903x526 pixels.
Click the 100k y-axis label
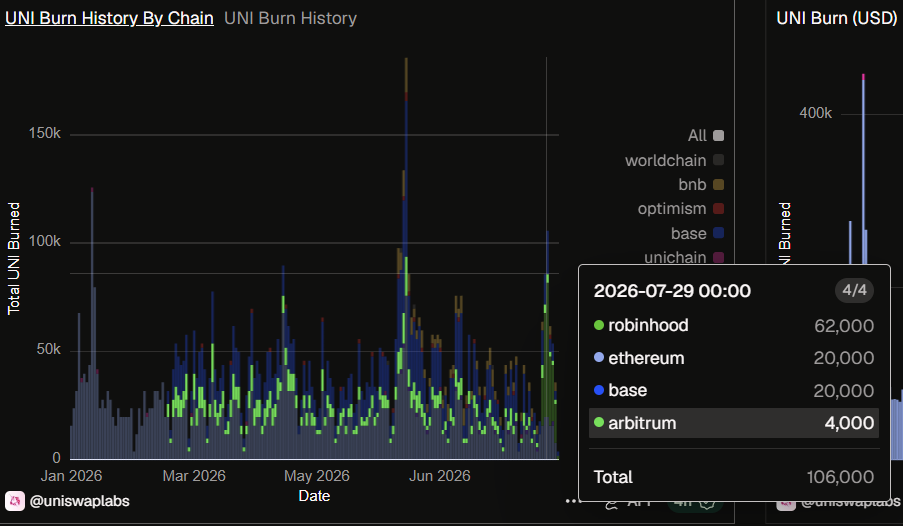[x=45, y=241]
